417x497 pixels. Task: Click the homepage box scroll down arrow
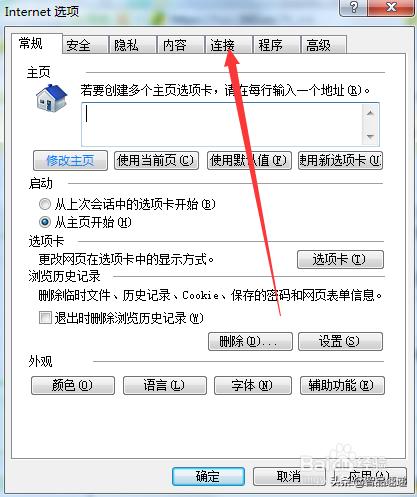[x=370, y=136]
